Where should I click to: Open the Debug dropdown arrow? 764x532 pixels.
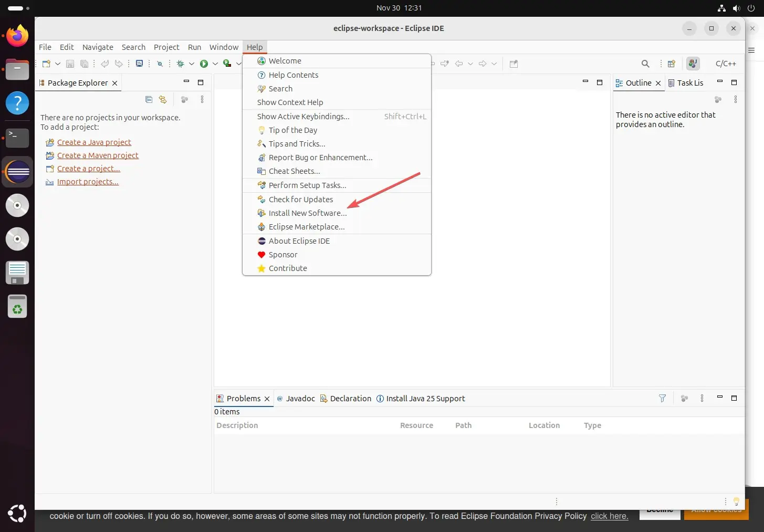click(x=192, y=64)
